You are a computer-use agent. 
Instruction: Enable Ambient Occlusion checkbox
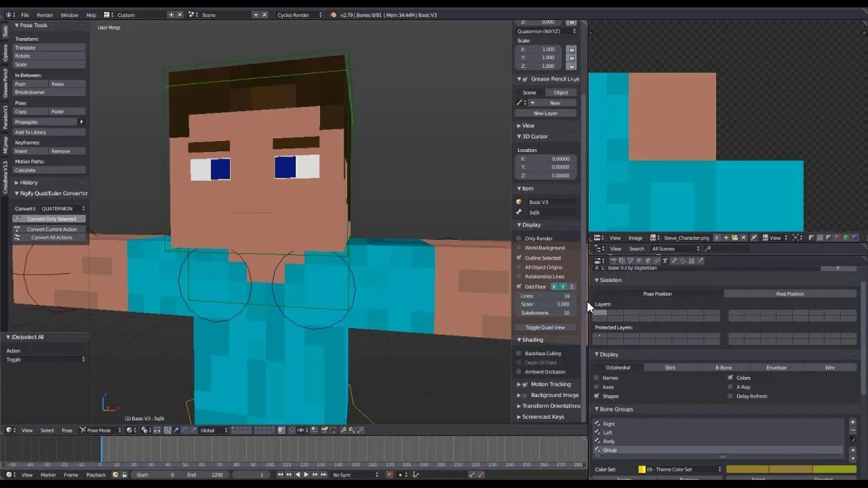519,372
